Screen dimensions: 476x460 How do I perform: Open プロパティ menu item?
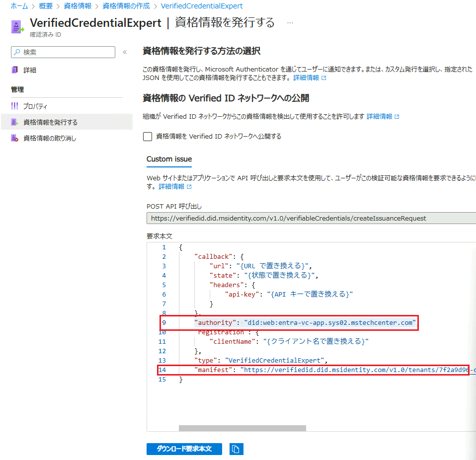tap(35, 106)
